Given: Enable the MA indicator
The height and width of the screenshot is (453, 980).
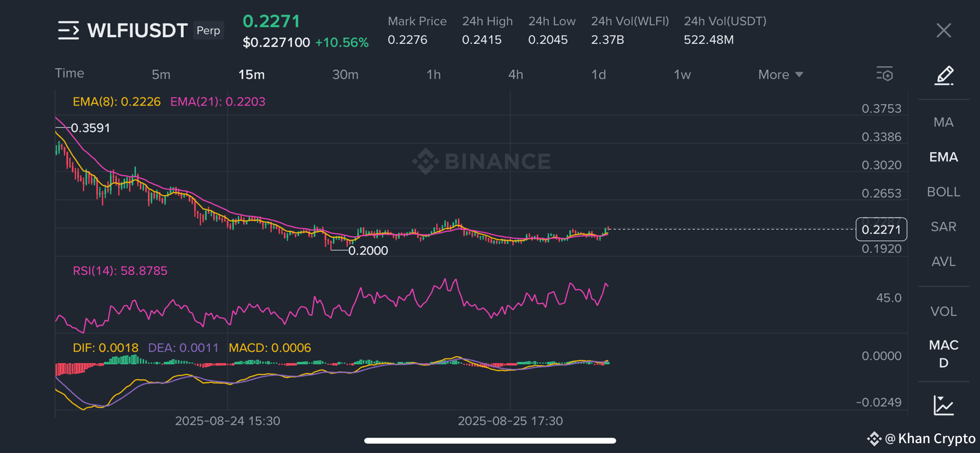Looking at the screenshot, I should pyautogui.click(x=943, y=122).
